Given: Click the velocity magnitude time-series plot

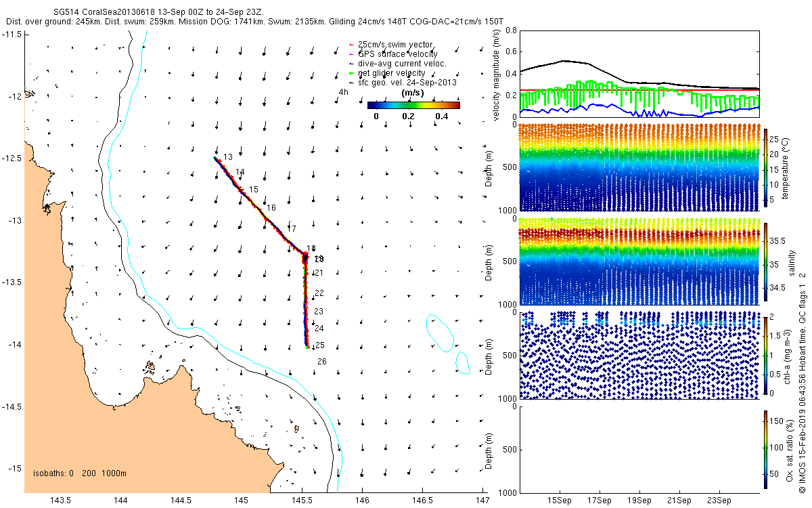Looking at the screenshot, I should pyautogui.click(x=639, y=73).
